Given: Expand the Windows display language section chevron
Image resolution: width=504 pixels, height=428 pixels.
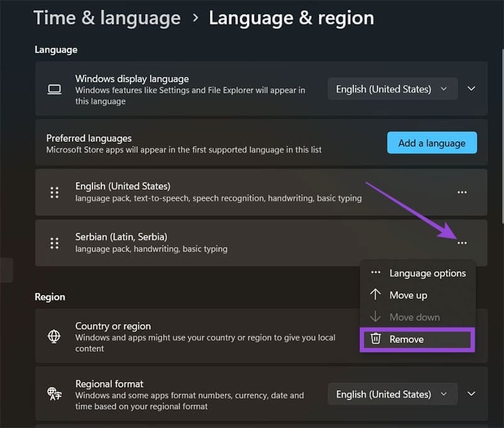Looking at the screenshot, I should coord(471,88).
